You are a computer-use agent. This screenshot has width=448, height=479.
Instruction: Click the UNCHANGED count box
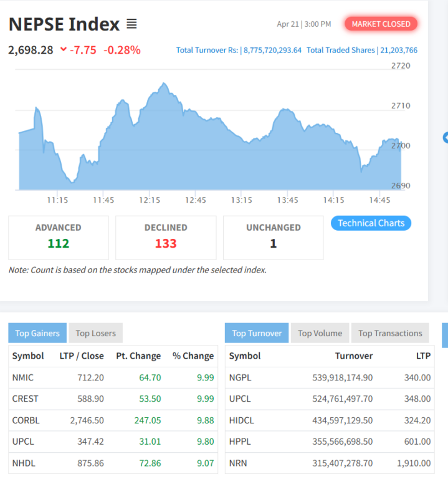pyautogui.click(x=273, y=237)
